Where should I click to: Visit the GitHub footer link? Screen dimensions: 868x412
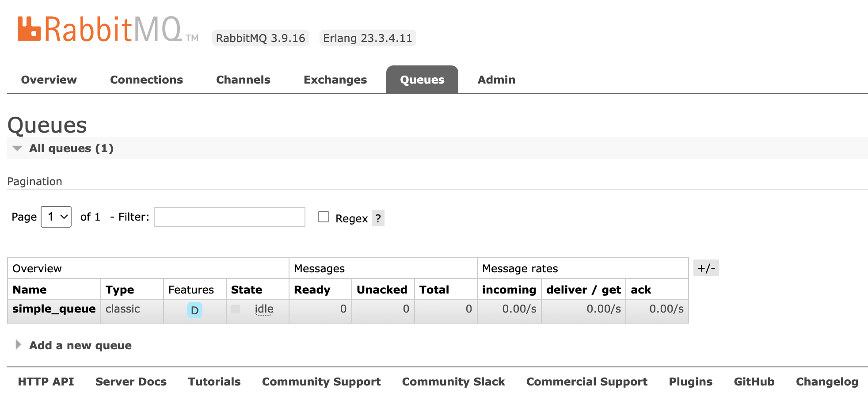(x=754, y=381)
